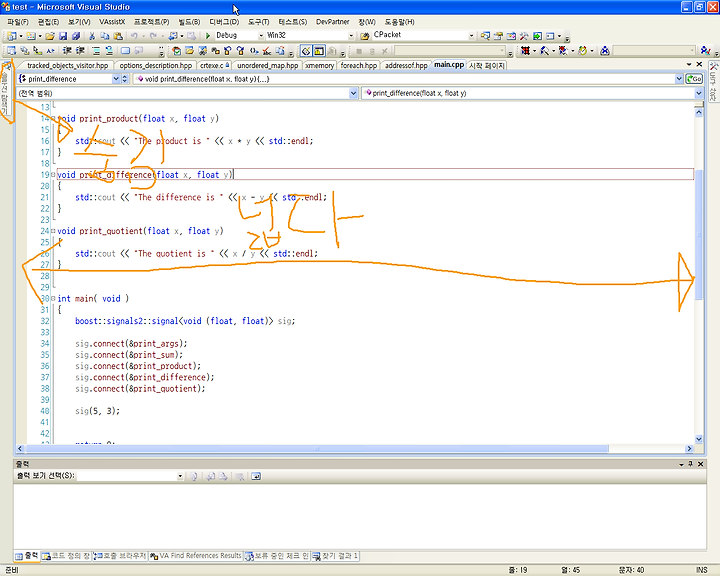Click the word wrap icon in Output toolbar
This screenshot has height=576, width=720.
[256, 476]
